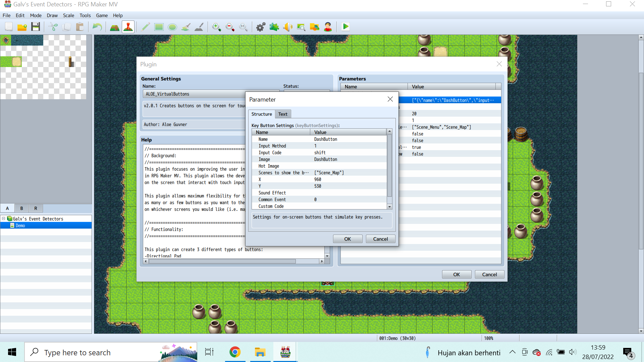Click the Copy icon in the toolbar
This screenshot has width=644, height=362.
point(66,27)
